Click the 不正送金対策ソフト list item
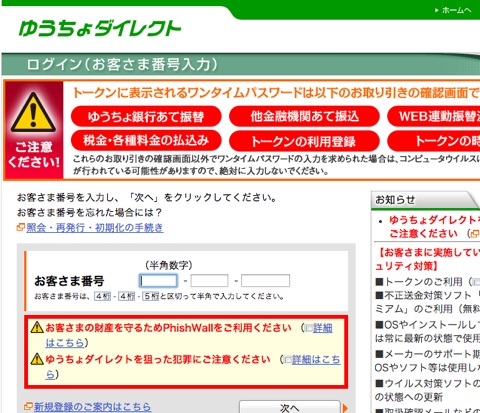Image resolution: width=480 pixels, height=413 pixels. (x=428, y=302)
